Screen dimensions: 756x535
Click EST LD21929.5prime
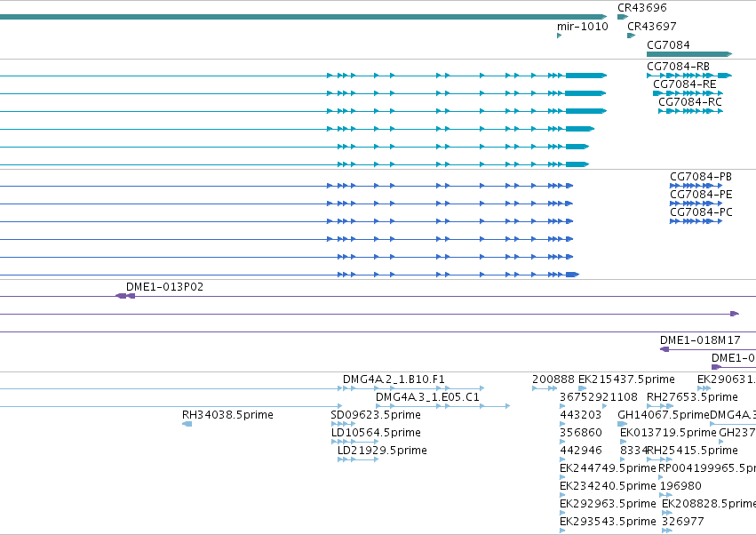(358, 459)
